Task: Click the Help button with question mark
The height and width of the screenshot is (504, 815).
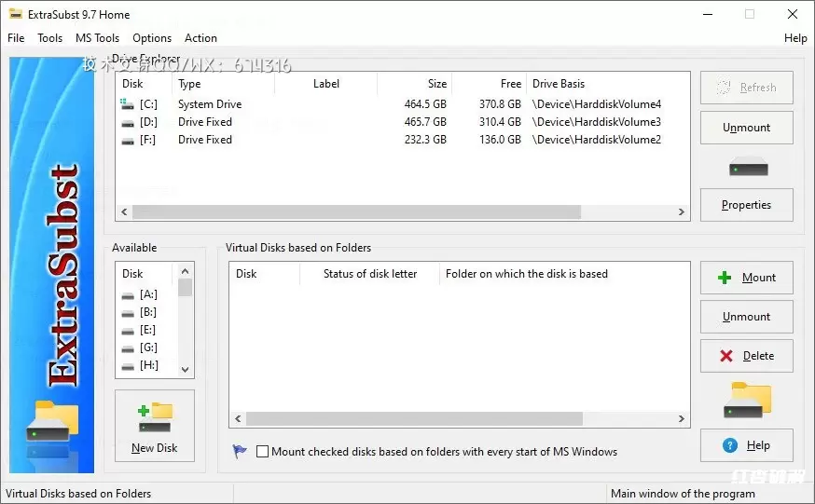Action: pyautogui.click(x=746, y=445)
